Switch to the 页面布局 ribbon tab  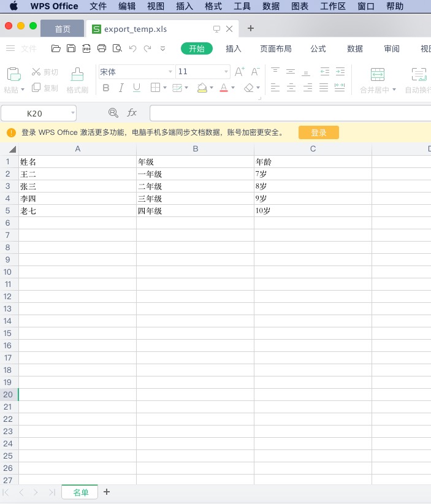[276, 48]
